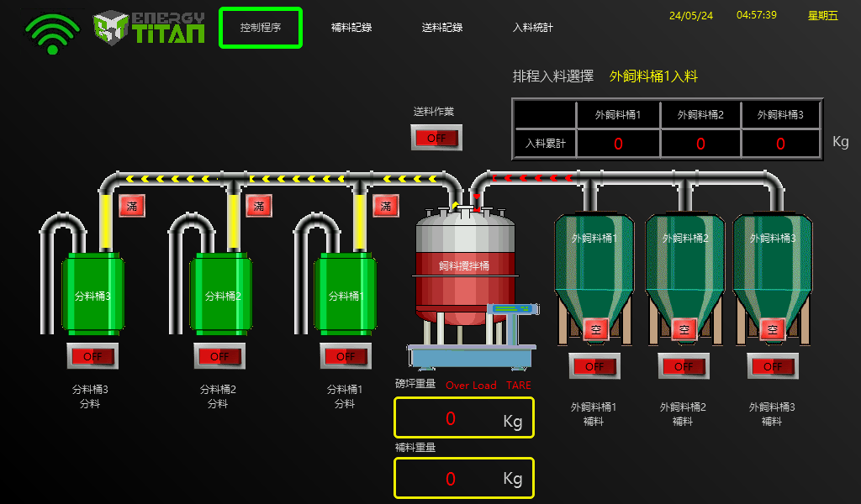This screenshot has width=861, height=504.
Task: Click the green 分料桶2 tank
Action: pyautogui.click(x=219, y=294)
